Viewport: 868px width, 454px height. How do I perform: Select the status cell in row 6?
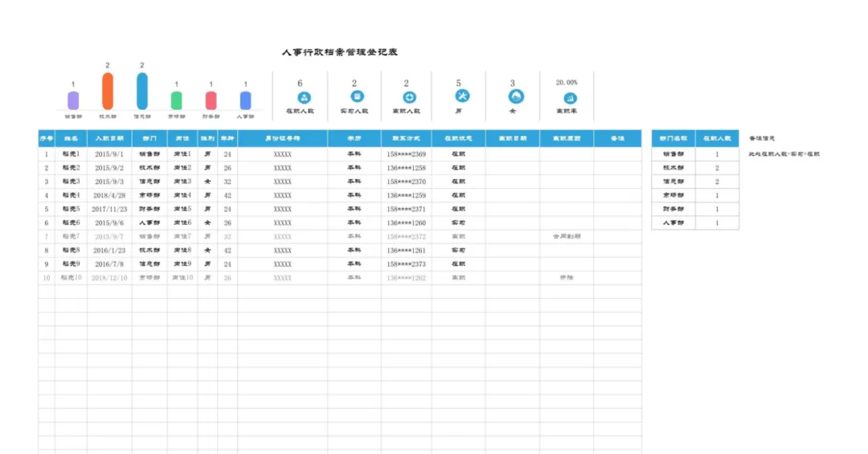[458, 223]
